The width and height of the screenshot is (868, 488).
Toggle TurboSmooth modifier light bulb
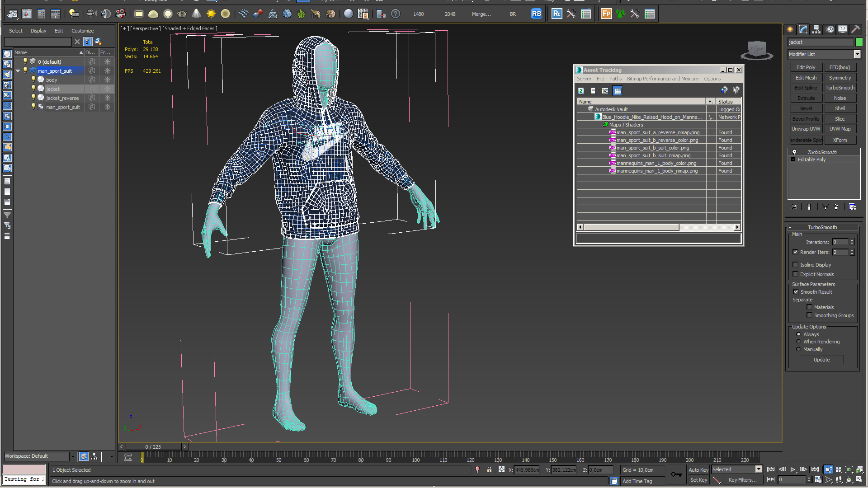click(x=794, y=152)
